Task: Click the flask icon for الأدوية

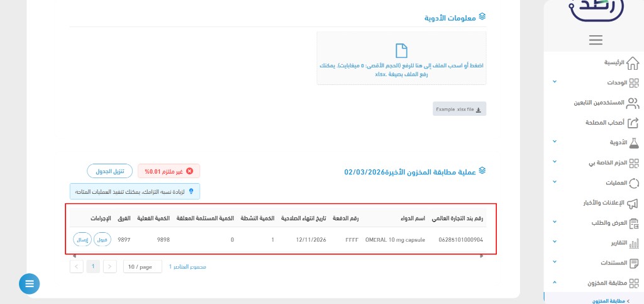Action: (634, 142)
